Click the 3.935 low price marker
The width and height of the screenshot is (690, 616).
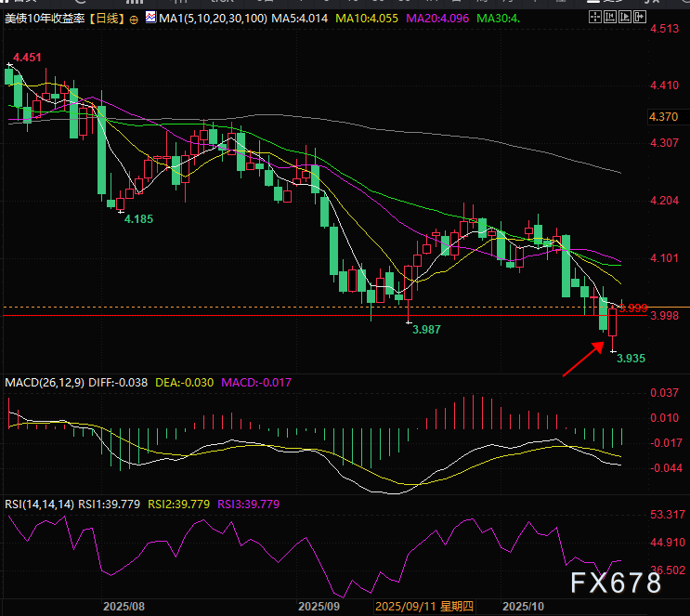(x=631, y=357)
